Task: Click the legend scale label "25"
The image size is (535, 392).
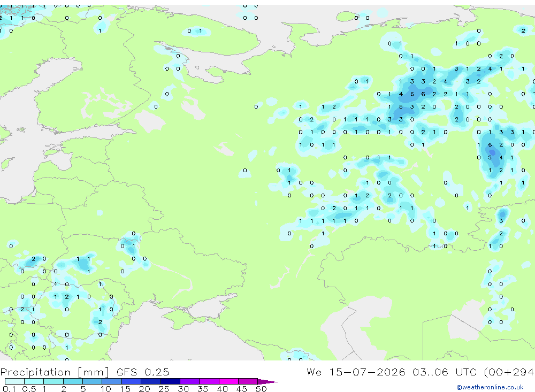Action: (x=164, y=389)
